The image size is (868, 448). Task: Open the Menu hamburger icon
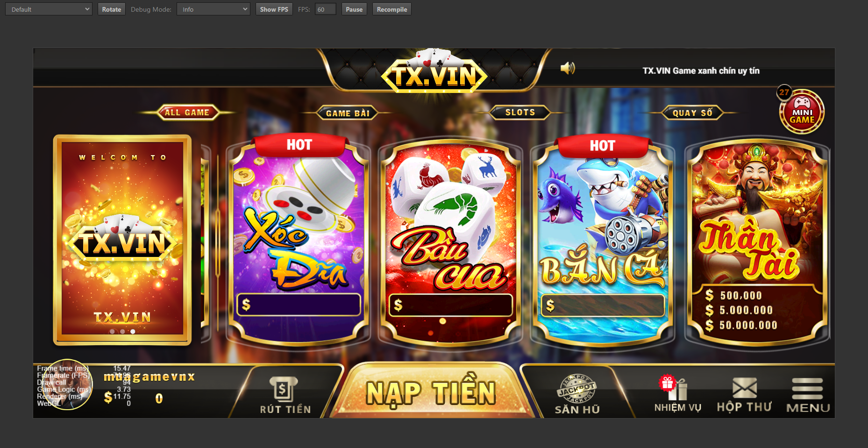click(x=807, y=389)
